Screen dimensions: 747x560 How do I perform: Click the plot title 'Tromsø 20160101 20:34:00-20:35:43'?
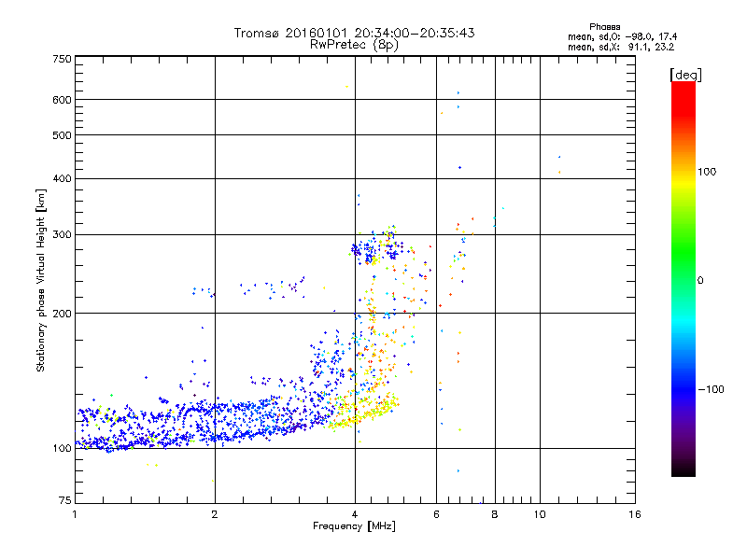(354, 33)
